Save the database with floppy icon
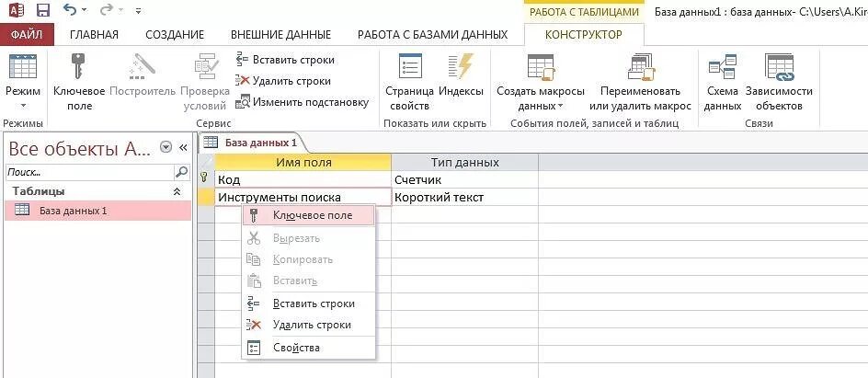The width and height of the screenshot is (868, 378). pos(42,10)
